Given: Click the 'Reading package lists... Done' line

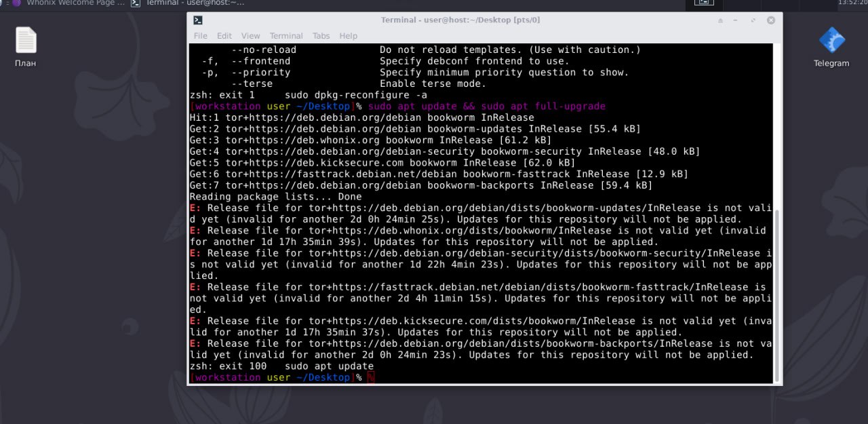Looking at the screenshot, I should click(x=275, y=197).
